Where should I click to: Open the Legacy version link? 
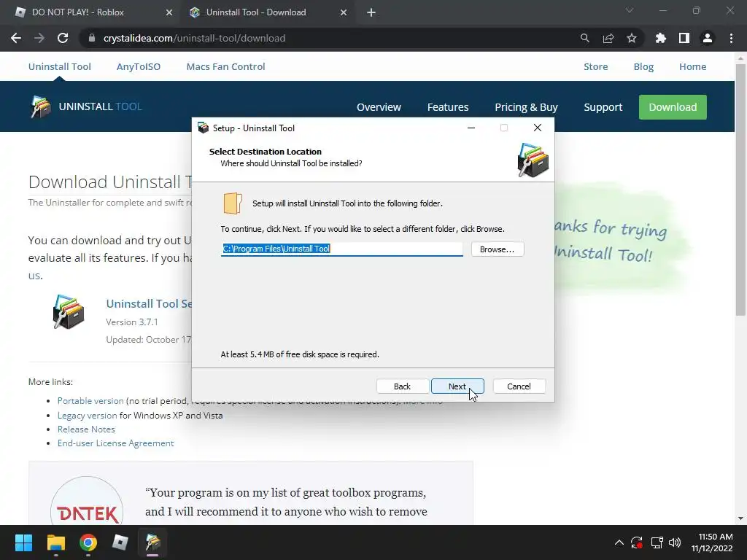point(88,415)
